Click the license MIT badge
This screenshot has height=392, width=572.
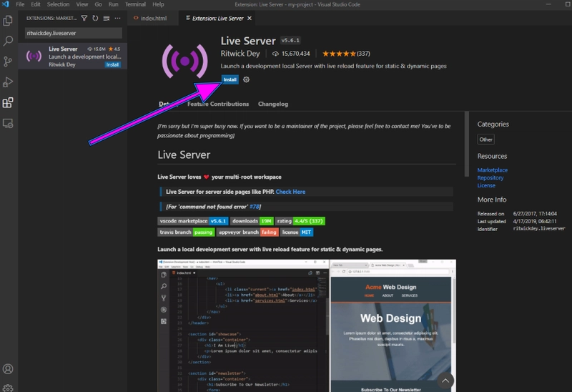[297, 232]
